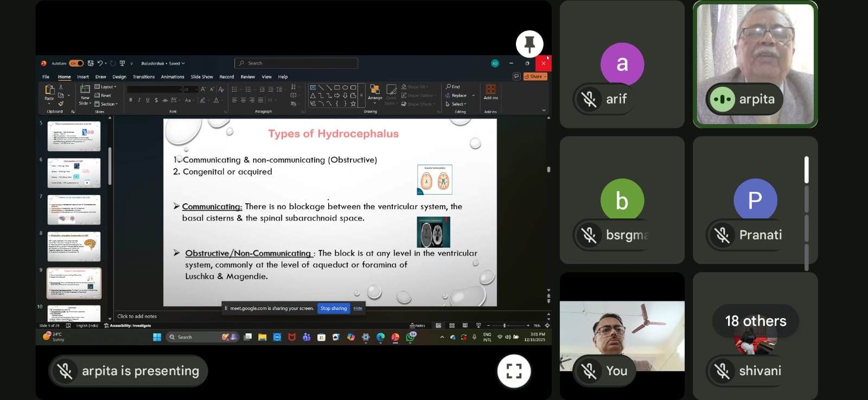Screen dimensions: 868x400
Task: Expand the Select dropdown in Editing group
Action: pyautogui.click(x=456, y=104)
